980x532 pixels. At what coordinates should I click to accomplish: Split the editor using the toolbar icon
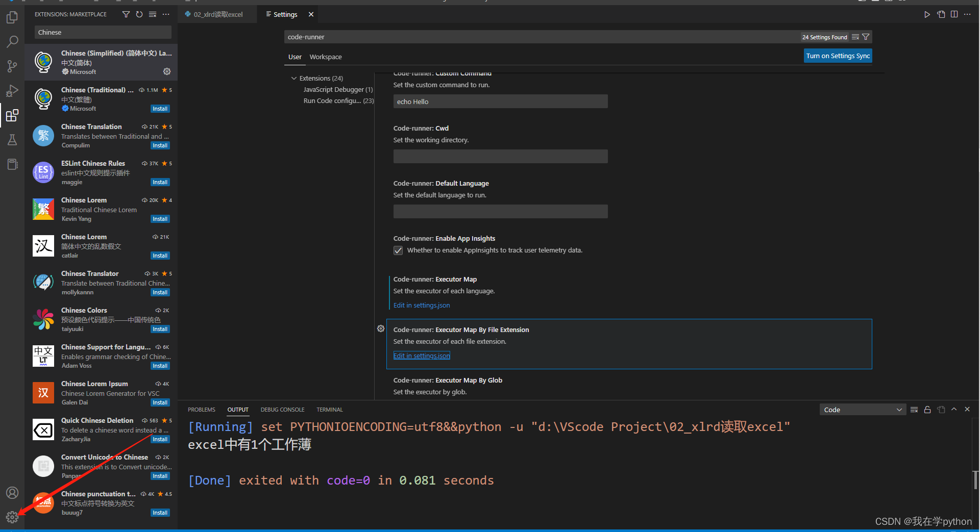tap(954, 14)
